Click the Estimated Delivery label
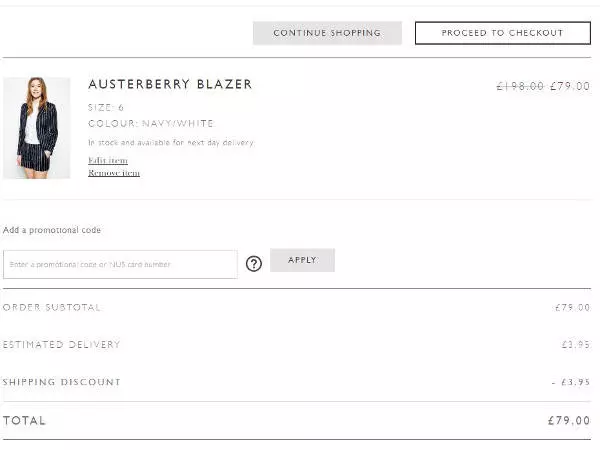This screenshot has height=450, width=600. (x=61, y=345)
